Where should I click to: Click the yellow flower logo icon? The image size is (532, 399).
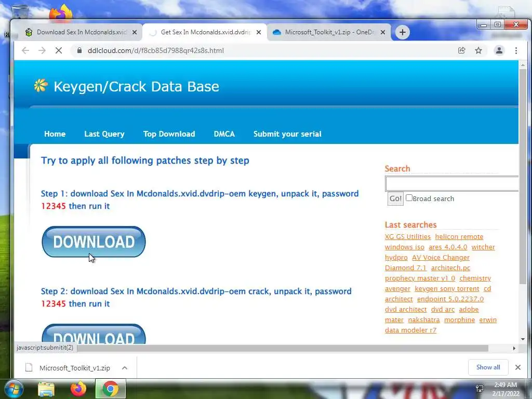(x=41, y=86)
